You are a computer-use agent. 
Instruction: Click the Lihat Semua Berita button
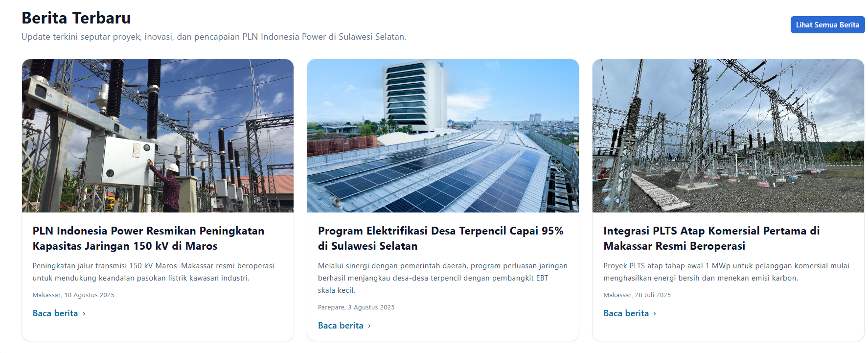click(827, 25)
